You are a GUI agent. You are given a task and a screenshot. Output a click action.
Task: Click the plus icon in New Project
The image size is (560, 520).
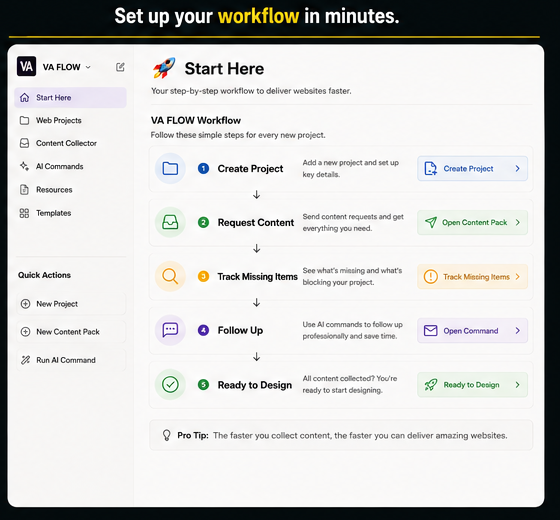(x=25, y=304)
